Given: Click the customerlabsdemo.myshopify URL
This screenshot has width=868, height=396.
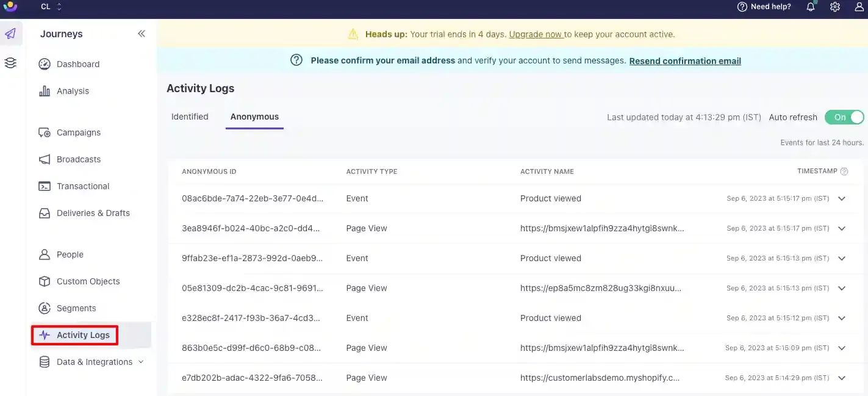Looking at the screenshot, I should [600, 378].
